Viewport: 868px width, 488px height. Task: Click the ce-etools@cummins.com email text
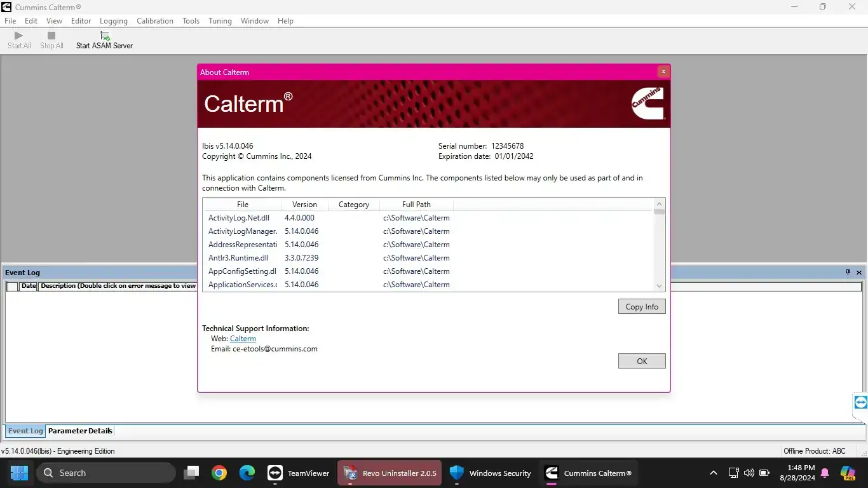[x=275, y=349]
